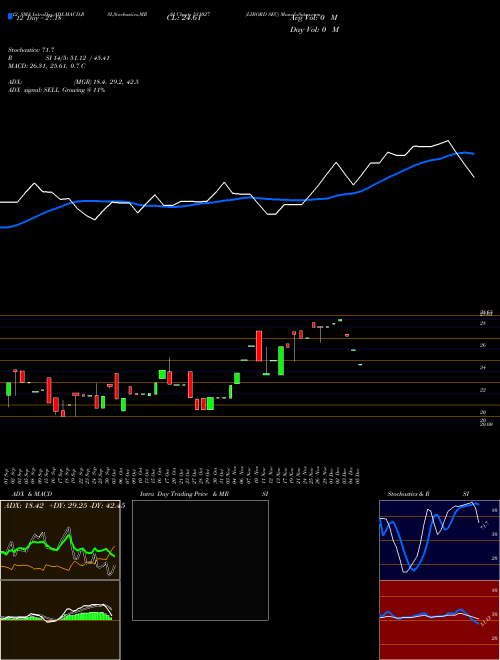Image resolution: width=500 pixels, height=660 pixels.
Task: Click the 'Stochastics & RSI' panel title
Action: (428, 494)
